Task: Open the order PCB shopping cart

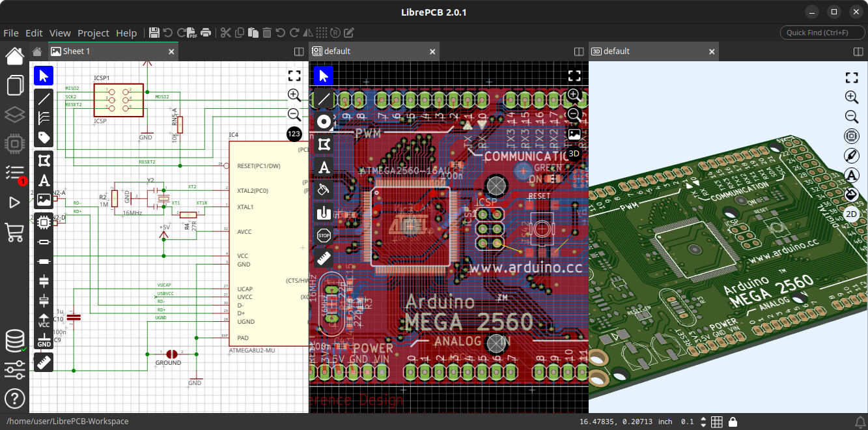Action: coord(15,232)
